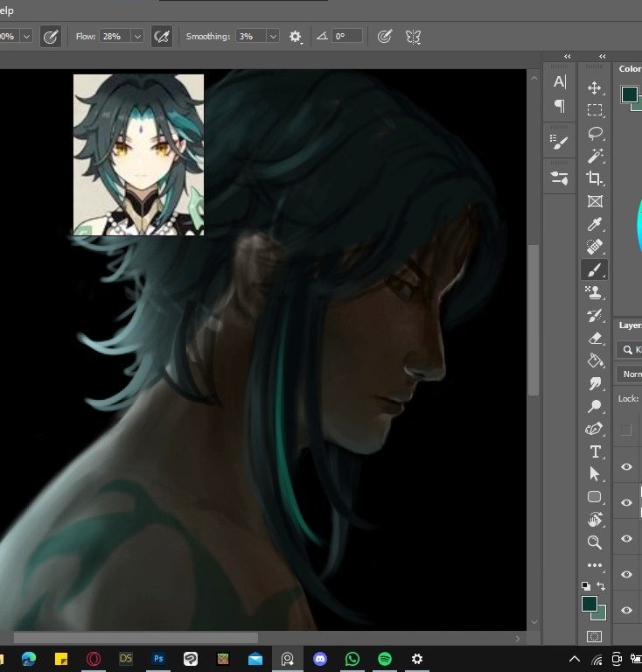642x672 pixels.
Task: Select the Dodge tool
Action: tap(595, 406)
